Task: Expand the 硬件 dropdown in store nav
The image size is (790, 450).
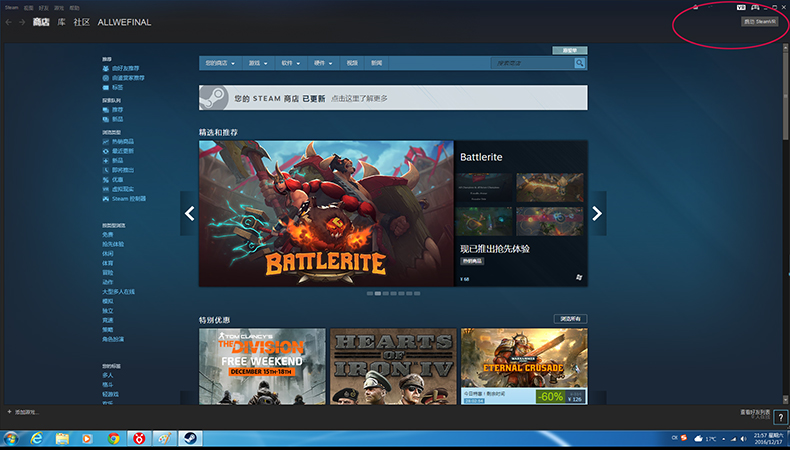Action: pyautogui.click(x=323, y=63)
